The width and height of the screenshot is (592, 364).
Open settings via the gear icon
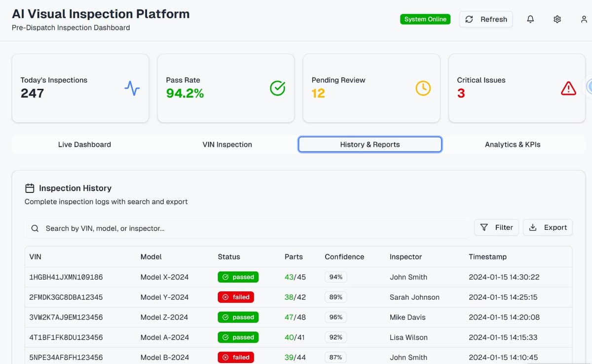coord(557,19)
